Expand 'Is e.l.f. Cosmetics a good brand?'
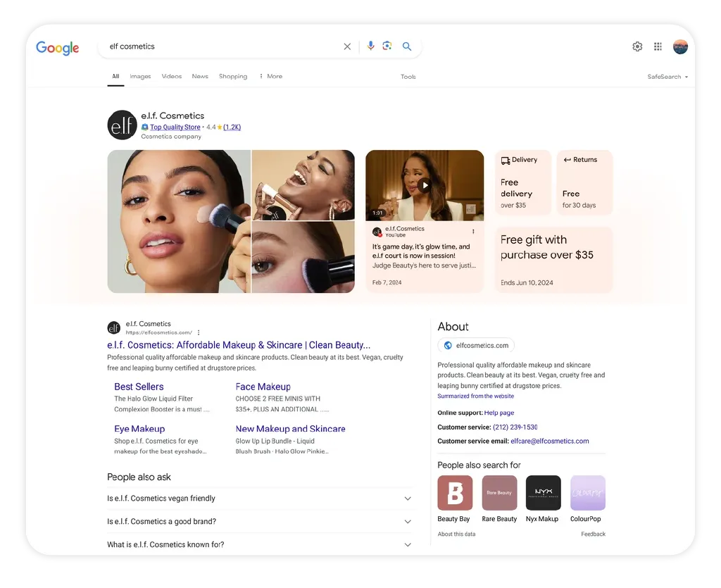721x588 pixels. click(x=260, y=521)
